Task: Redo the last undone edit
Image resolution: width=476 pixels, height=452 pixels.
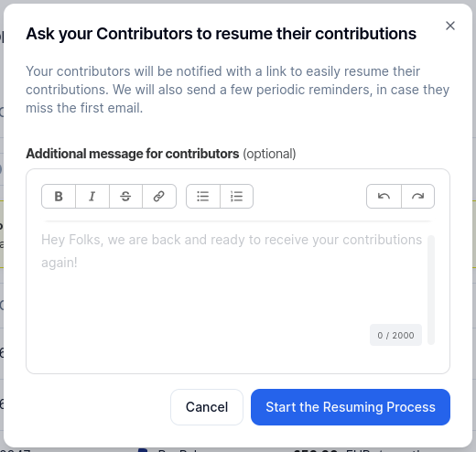Action: pyautogui.click(x=417, y=196)
